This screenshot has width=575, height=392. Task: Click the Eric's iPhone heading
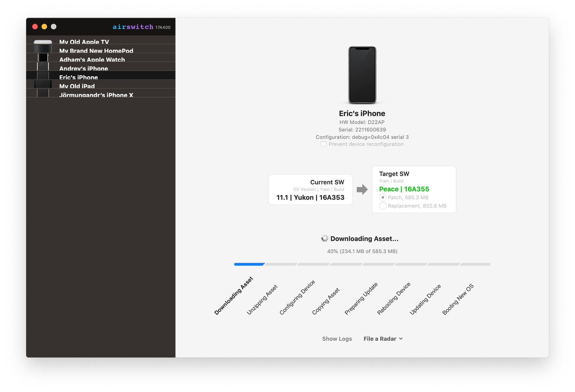coord(362,113)
